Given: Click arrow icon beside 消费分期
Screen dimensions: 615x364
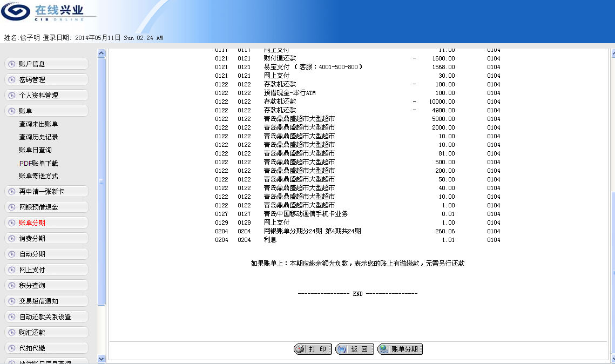Looking at the screenshot, I should point(12,239).
